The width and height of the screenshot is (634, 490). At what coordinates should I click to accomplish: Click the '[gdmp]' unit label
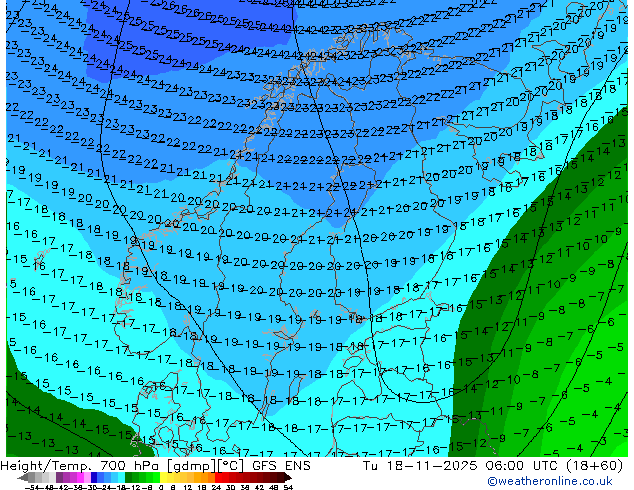(x=192, y=466)
